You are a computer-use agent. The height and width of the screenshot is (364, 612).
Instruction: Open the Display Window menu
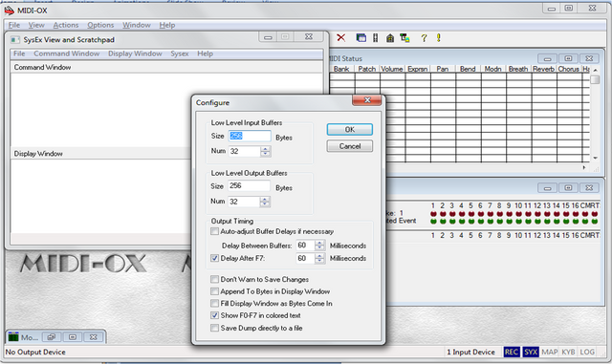[x=135, y=54]
